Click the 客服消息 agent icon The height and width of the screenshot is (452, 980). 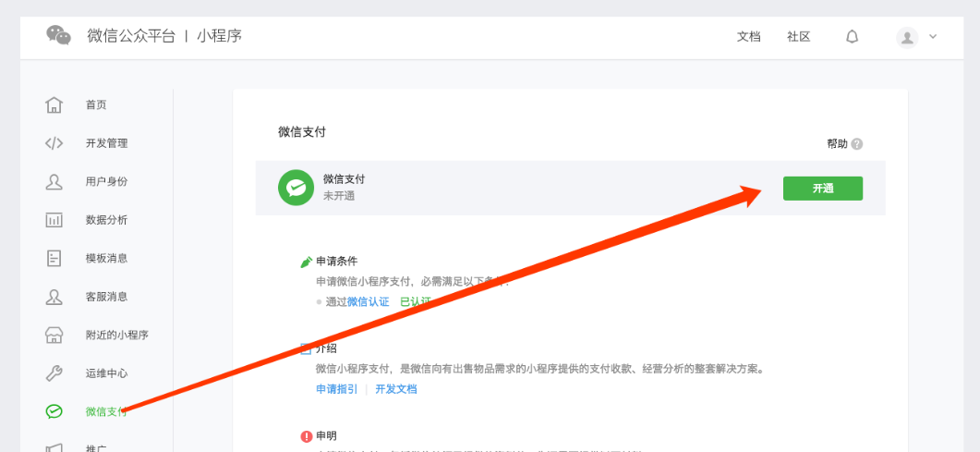point(54,297)
